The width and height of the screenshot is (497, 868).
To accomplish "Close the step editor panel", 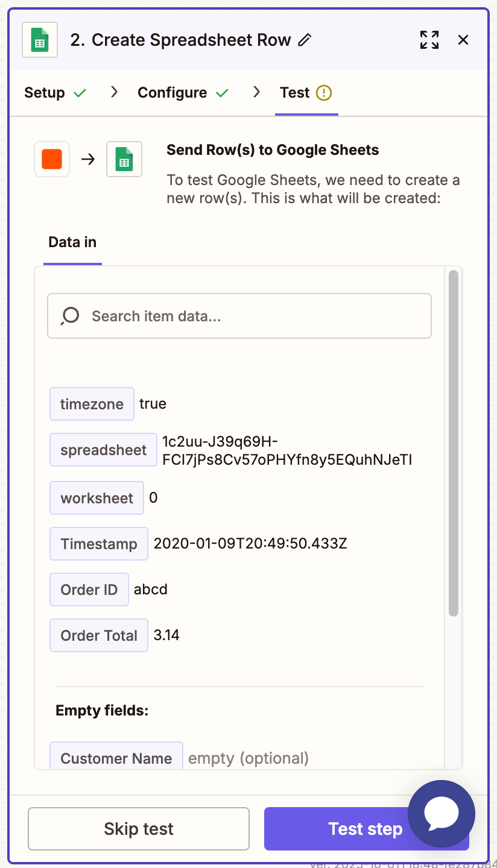I will [463, 40].
